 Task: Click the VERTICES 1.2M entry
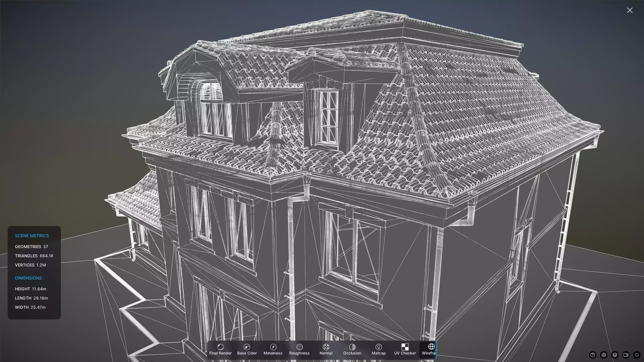(30, 265)
